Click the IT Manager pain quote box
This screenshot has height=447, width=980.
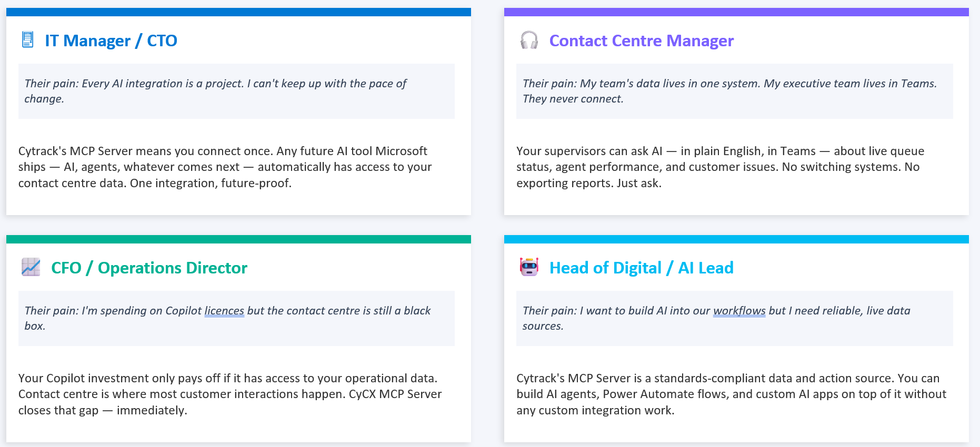coord(236,91)
